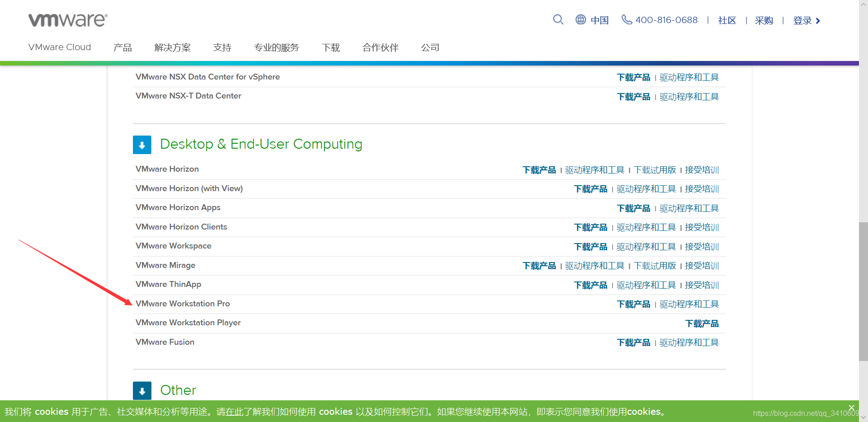Click 接受培训 for VMware Mirage

coord(702,266)
